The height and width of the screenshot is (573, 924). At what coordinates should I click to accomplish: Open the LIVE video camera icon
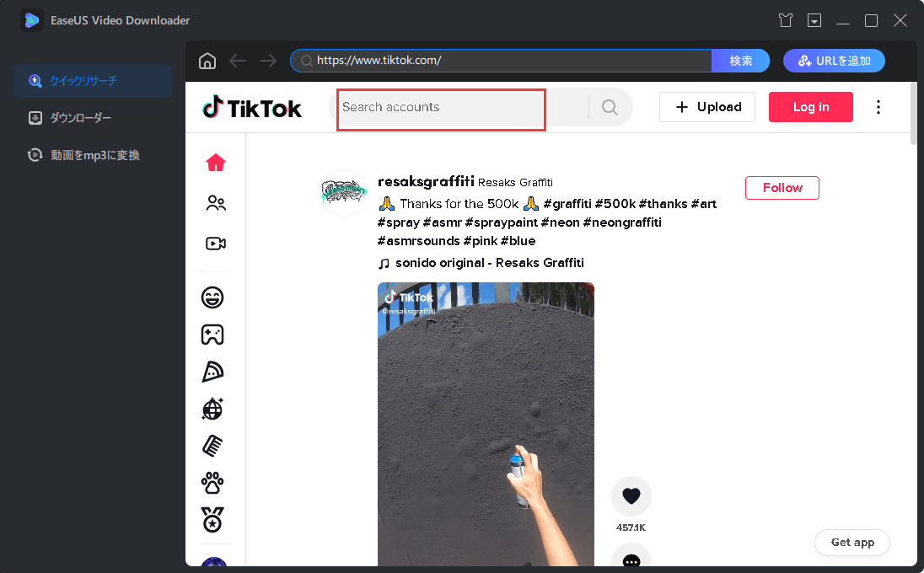click(x=216, y=244)
